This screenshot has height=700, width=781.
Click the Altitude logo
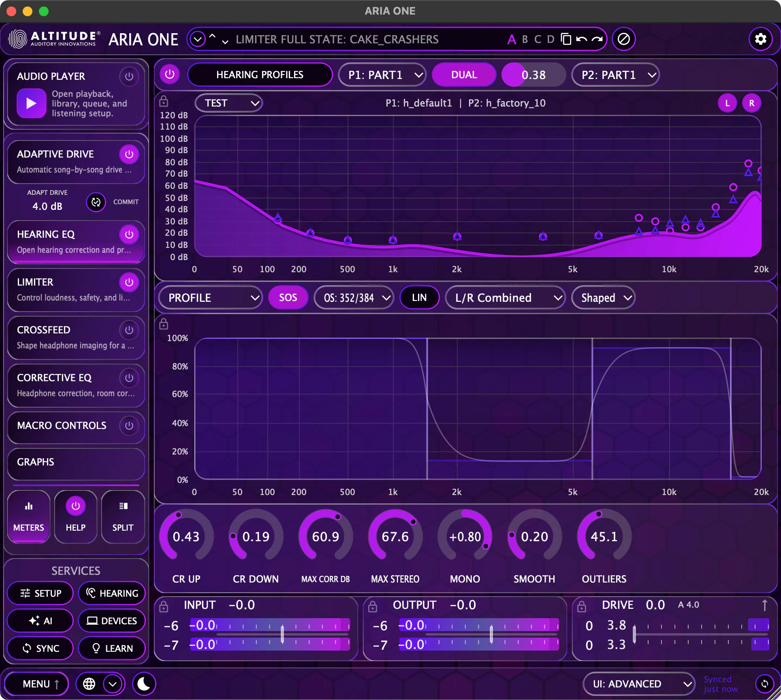[54, 39]
